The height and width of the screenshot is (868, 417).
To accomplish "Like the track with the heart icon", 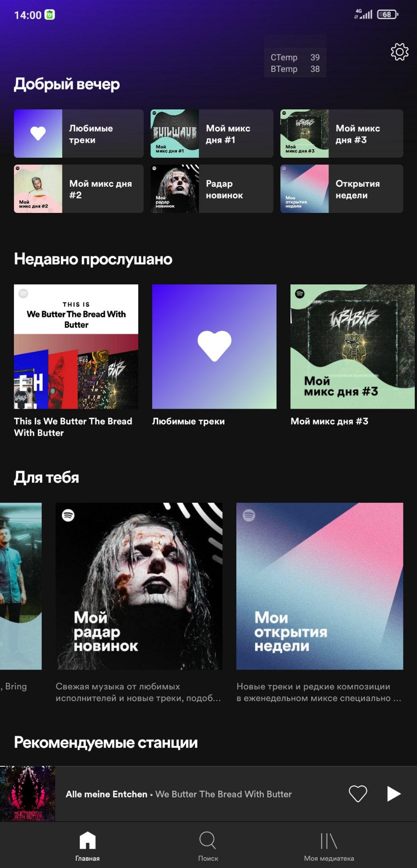I will pyautogui.click(x=358, y=794).
